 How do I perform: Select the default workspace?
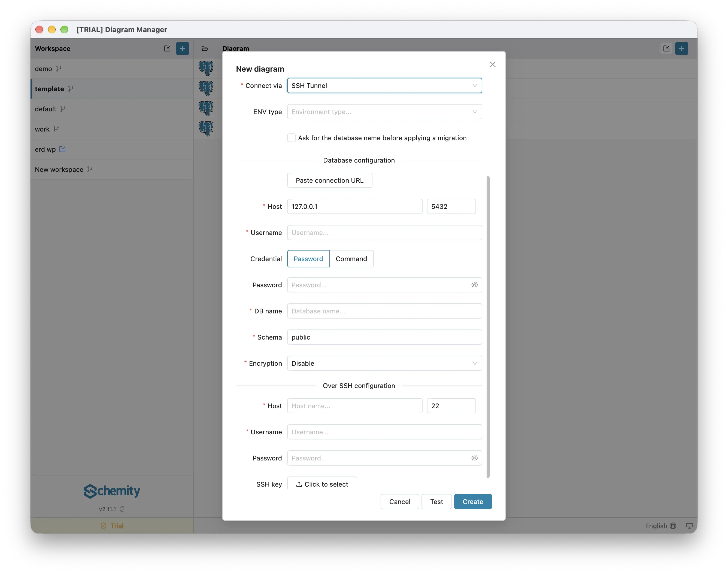[x=112, y=109]
